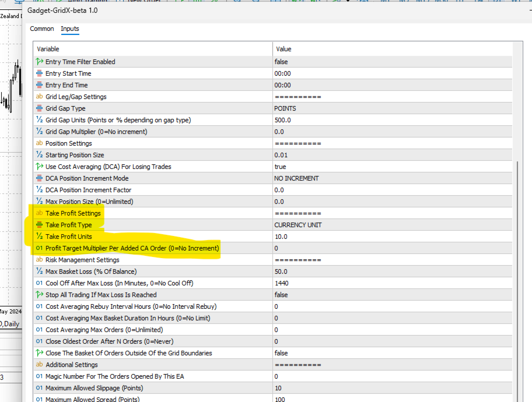Image resolution: width=532 pixels, height=402 pixels.
Task: Click icon beside Entry Time Filter Enabled
Action: [x=39, y=62]
